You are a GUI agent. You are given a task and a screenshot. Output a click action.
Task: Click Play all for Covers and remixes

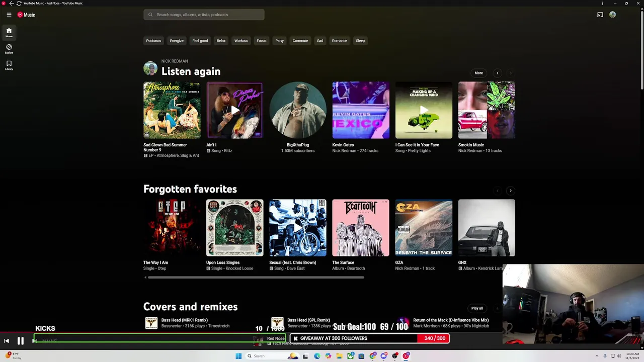[x=477, y=308]
